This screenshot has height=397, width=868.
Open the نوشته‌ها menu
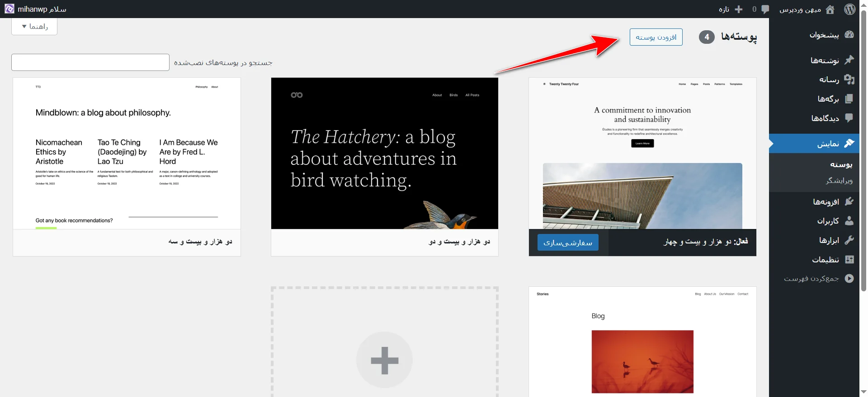click(814, 60)
